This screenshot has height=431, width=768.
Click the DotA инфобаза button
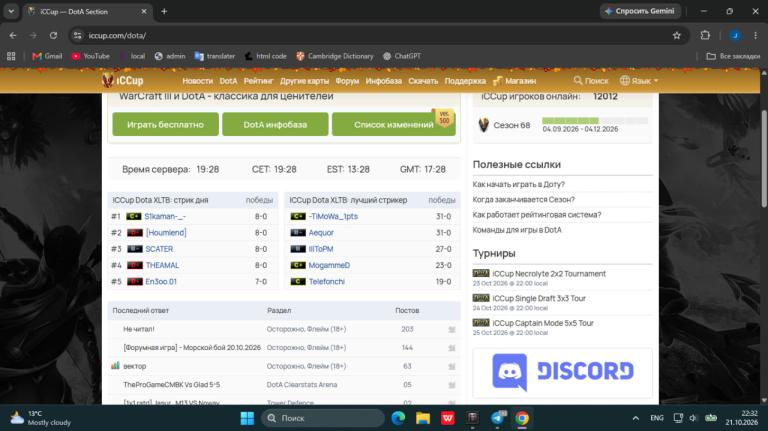point(275,124)
